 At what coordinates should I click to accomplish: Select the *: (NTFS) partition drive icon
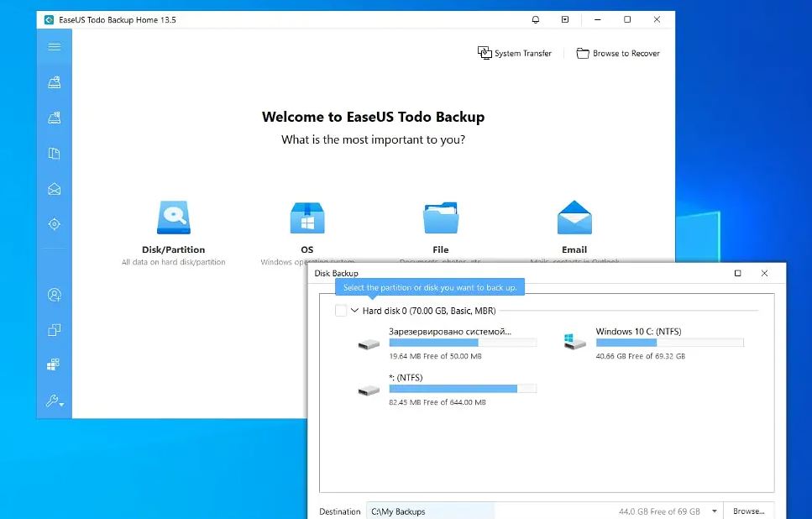coord(369,390)
